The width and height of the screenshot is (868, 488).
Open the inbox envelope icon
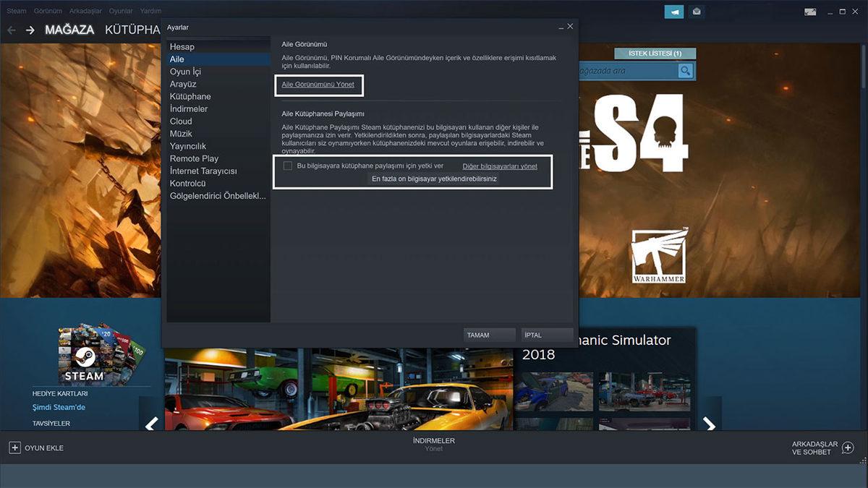[x=697, y=12]
